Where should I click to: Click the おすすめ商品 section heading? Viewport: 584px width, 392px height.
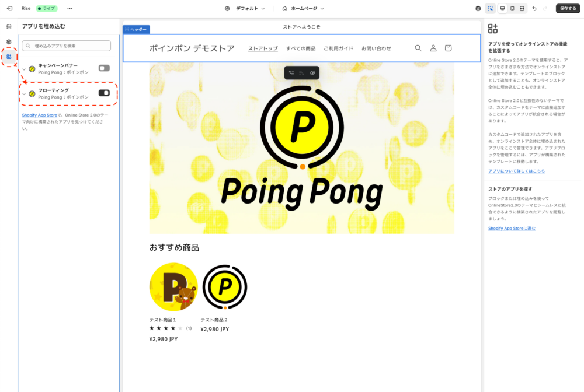[174, 248]
